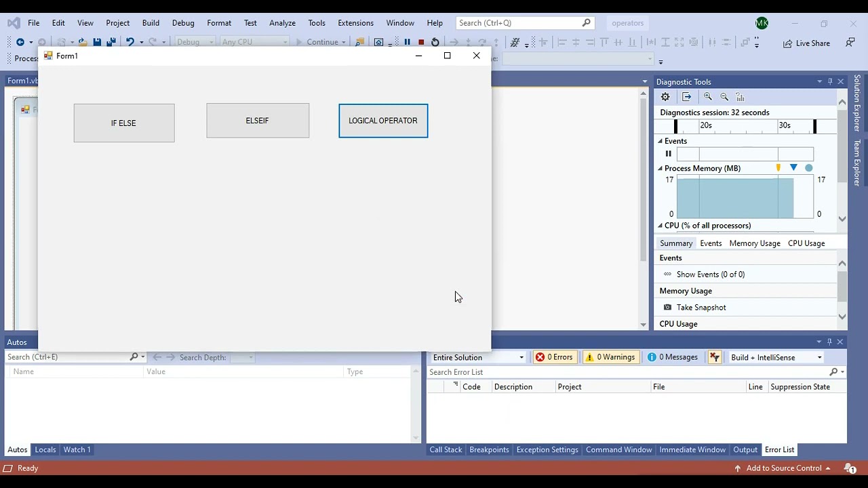This screenshot has width=868, height=488.
Task: Click the LOGICAL OPERATOR button
Action: 383,121
